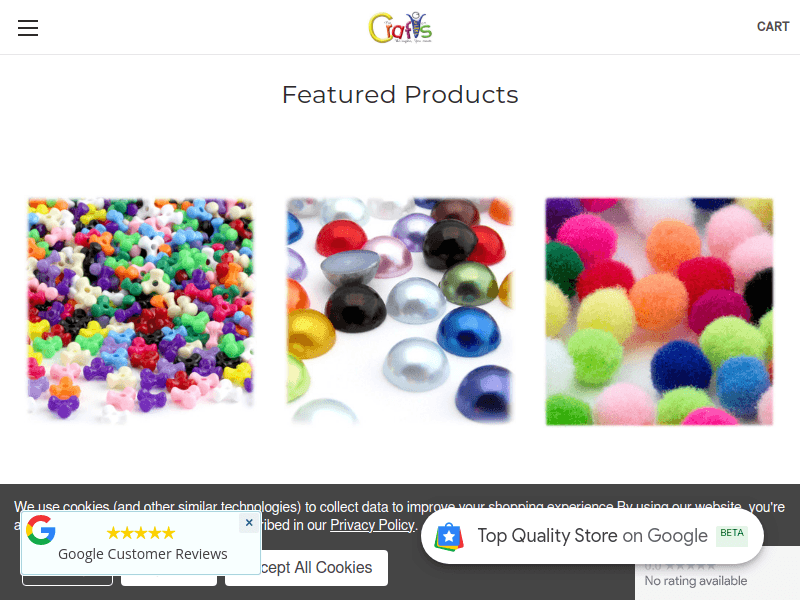Click the No rating available text
800x600 pixels.
[697, 580]
